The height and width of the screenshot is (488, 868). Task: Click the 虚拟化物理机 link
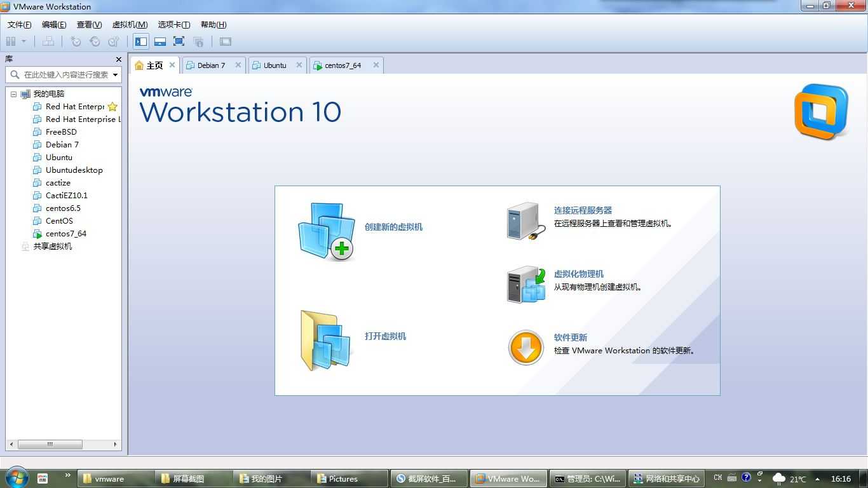[x=579, y=274]
